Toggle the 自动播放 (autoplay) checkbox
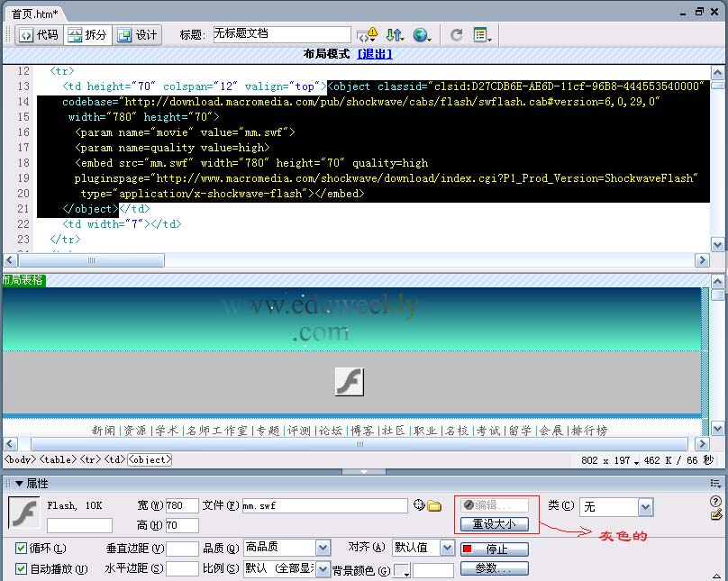 coord(22,568)
